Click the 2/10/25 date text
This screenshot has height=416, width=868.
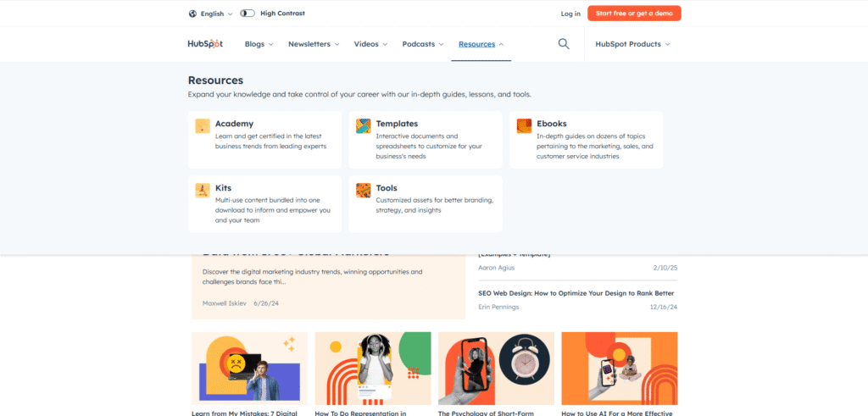665,268
